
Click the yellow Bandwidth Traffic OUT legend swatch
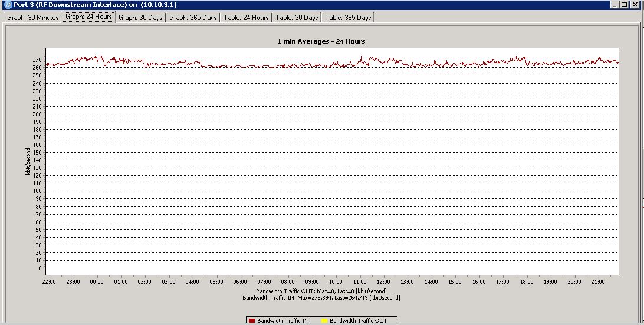[x=324, y=321]
